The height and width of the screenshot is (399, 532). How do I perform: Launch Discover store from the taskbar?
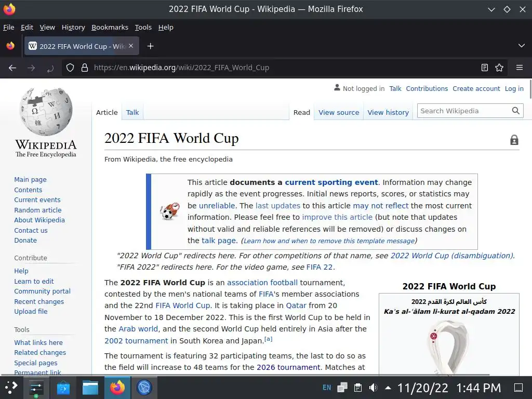click(63, 388)
